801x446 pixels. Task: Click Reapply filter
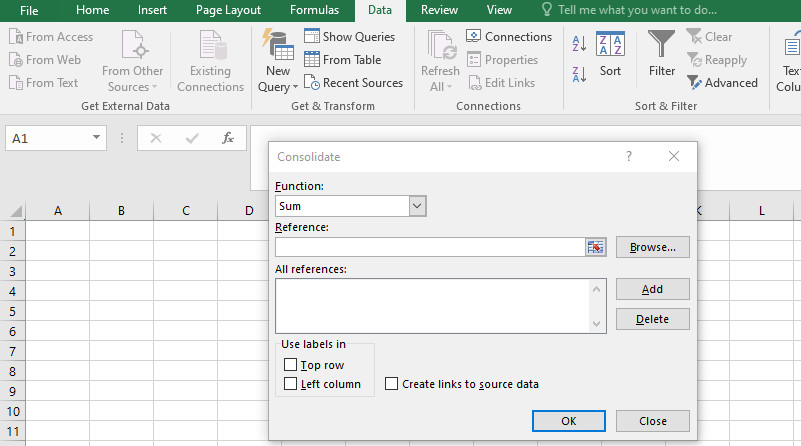717,60
